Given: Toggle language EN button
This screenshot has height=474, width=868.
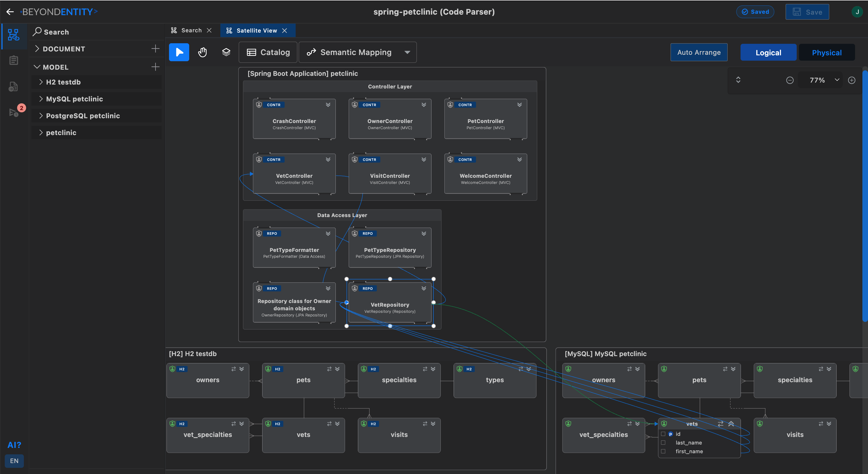Looking at the screenshot, I should click(x=14, y=461).
